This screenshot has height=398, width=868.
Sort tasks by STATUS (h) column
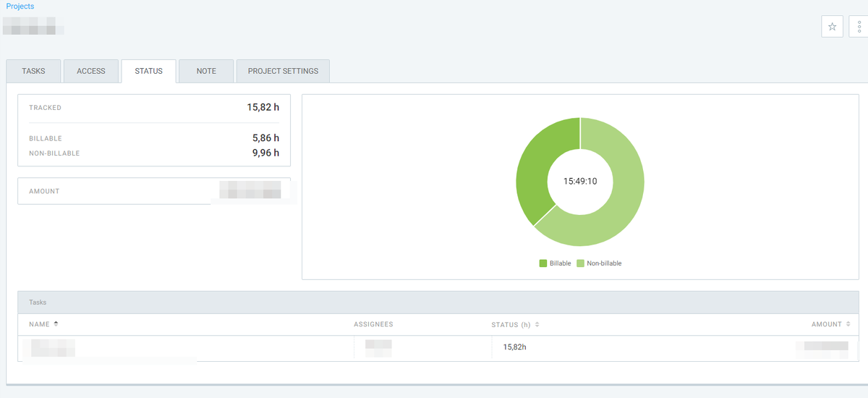click(537, 324)
